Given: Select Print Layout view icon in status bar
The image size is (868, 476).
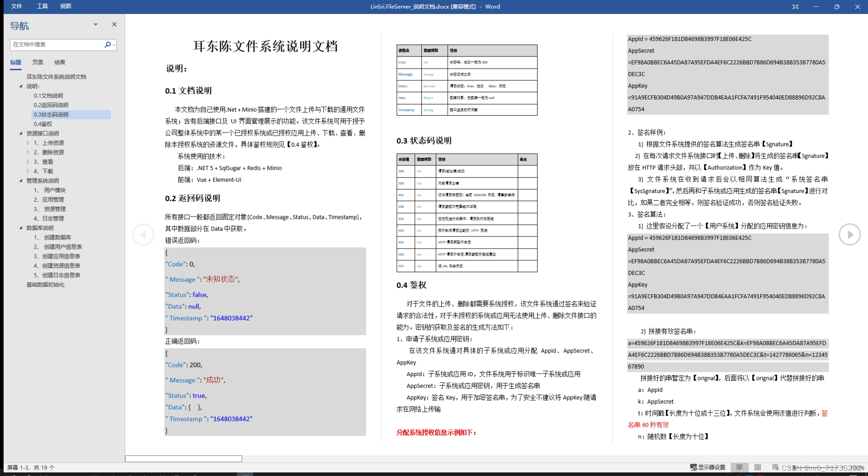Looking at the screenshot, I should tap(758, 467).
